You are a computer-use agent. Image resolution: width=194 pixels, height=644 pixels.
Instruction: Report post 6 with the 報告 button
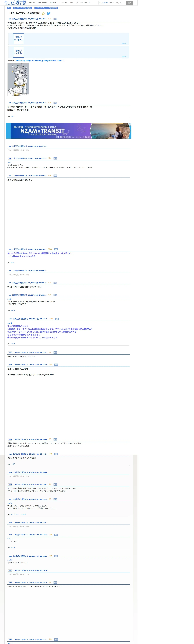coord(56,249)
